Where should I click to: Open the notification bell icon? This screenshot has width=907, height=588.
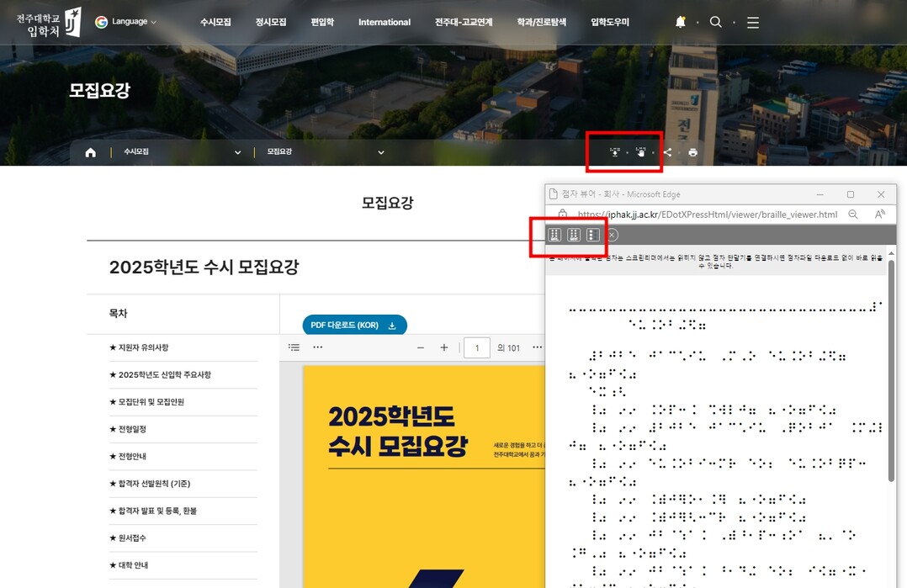681,23
